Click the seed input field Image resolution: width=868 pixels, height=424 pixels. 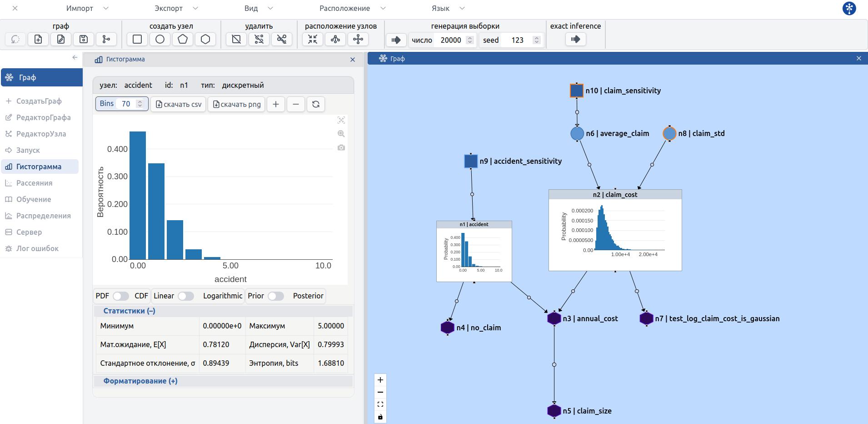(x=518, y=40)
